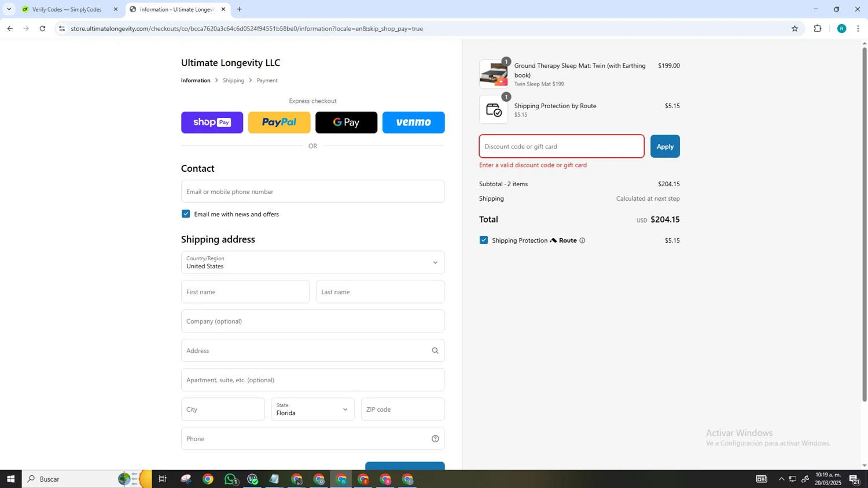868x488 pixels.
Task: Open the notepad app on taskbar
Action: [x=274, y=479]
